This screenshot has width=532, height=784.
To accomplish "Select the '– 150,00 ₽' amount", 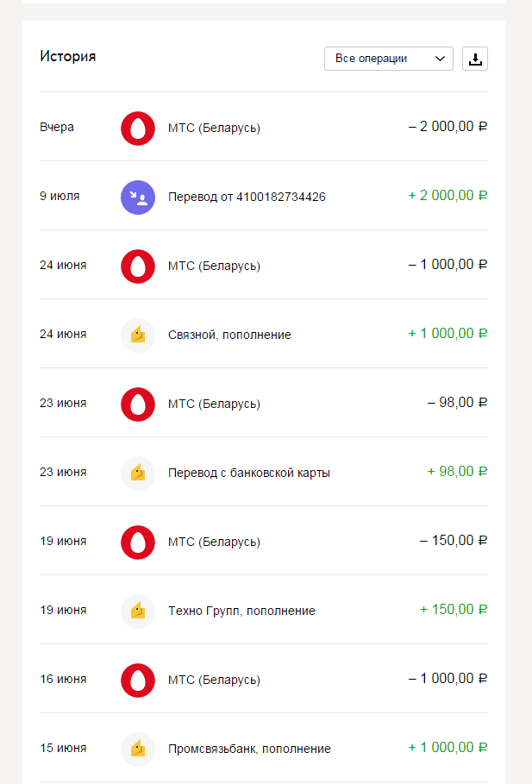I will point(454,541).
